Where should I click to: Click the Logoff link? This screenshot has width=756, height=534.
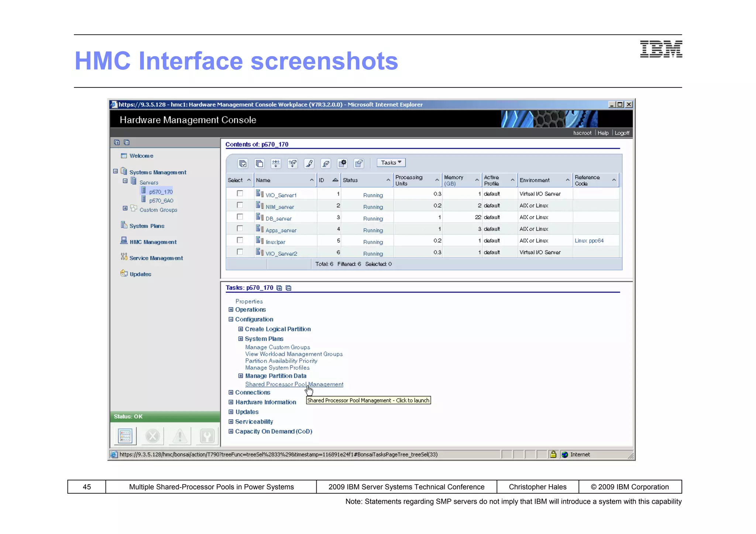622,133
